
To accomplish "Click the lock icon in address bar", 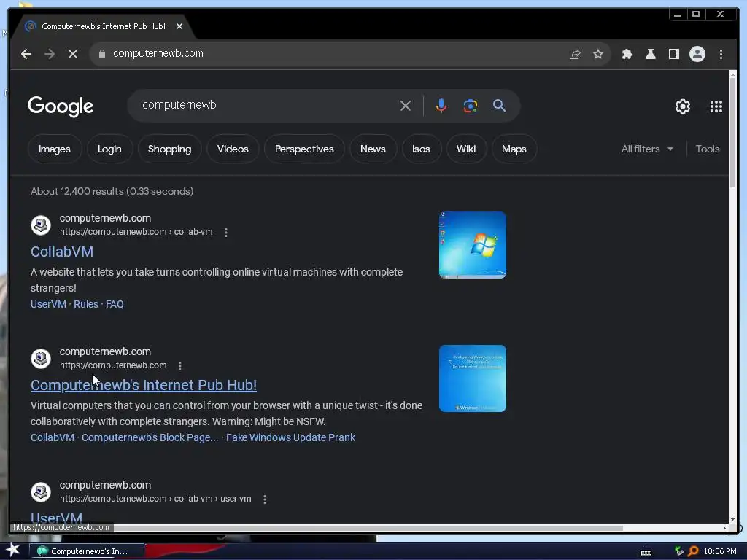I will click(101, 54).
